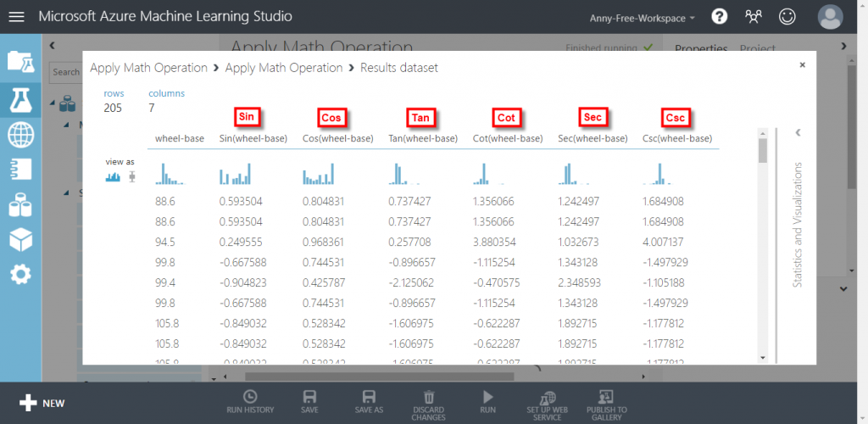The width and height of the screenshot is (868, 424).
Task: Click the Csc(wheel-base) histogram thumbnail
Action: point(658,173)
